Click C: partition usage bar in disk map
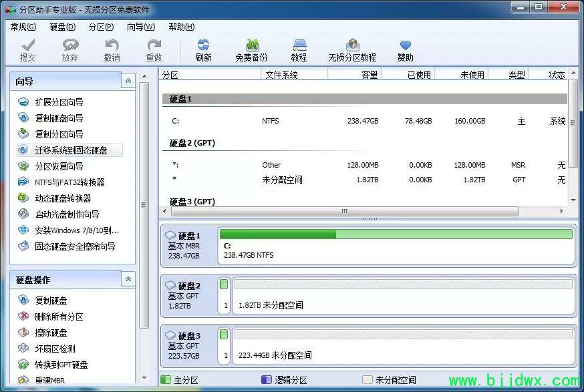 pyautogui.click(x=396, y=234)
